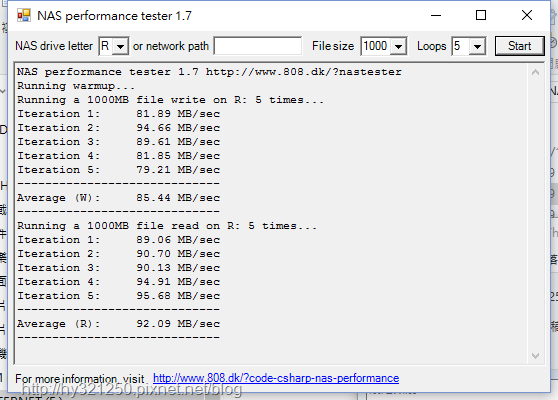Click the File size value 1000
This screenshot has width=558, height=400.
[375, 46]
